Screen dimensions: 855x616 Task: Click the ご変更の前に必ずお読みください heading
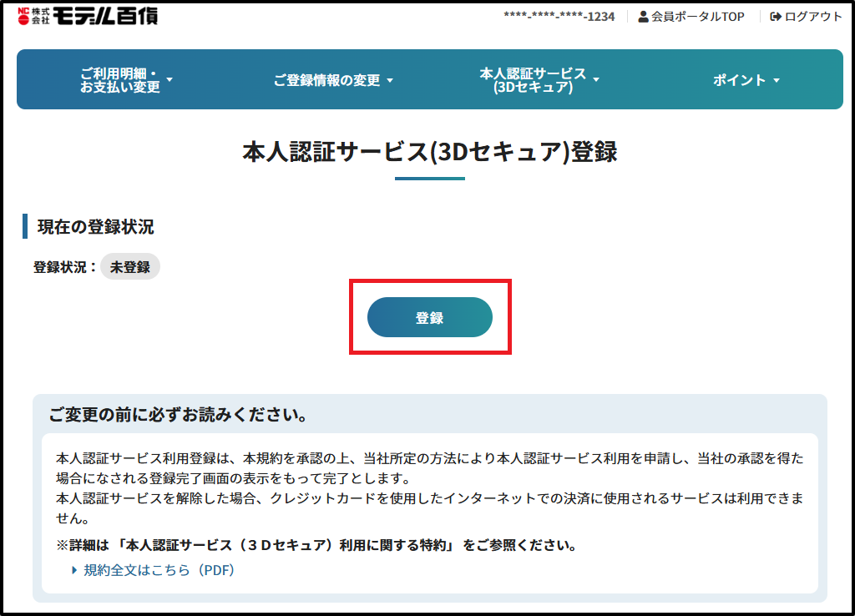coord(178,415)
